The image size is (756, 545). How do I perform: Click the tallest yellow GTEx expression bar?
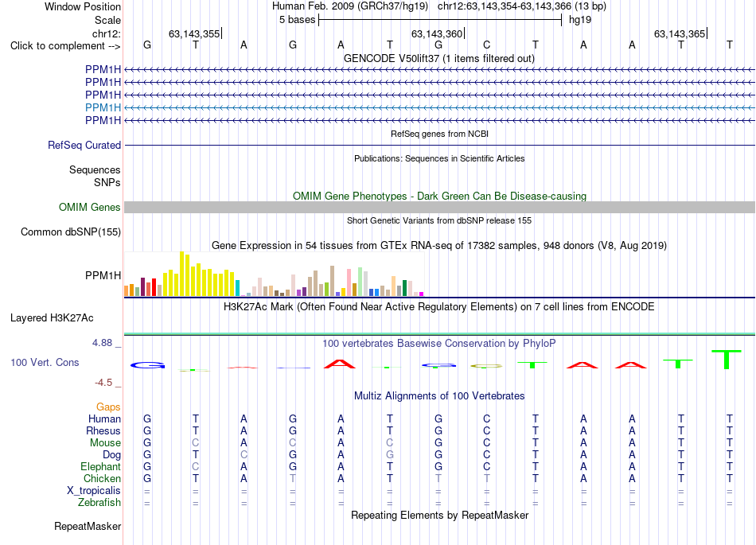coord(181,274)
